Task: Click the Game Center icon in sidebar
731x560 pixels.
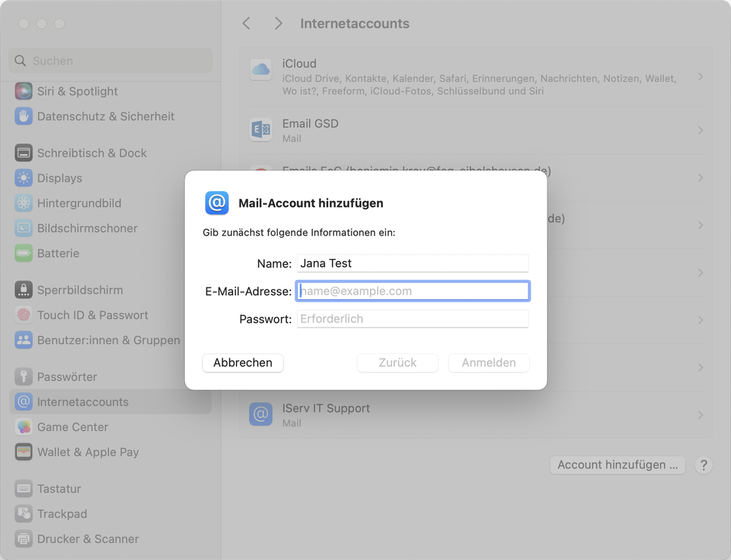Action: pos(24,427)
